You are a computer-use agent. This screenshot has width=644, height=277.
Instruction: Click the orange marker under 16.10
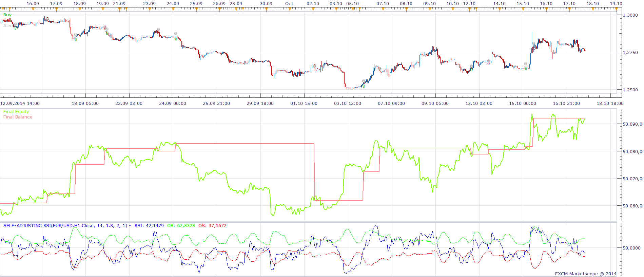[546, 9]
